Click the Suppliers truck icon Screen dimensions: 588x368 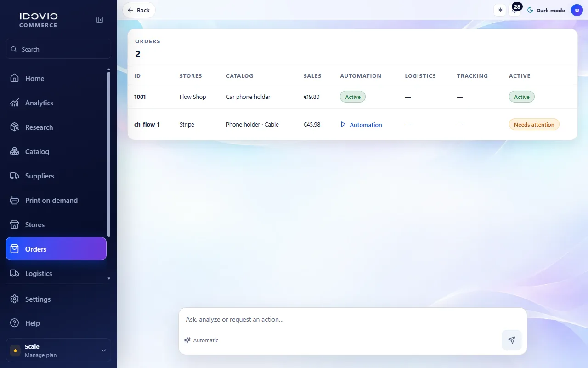15,176
